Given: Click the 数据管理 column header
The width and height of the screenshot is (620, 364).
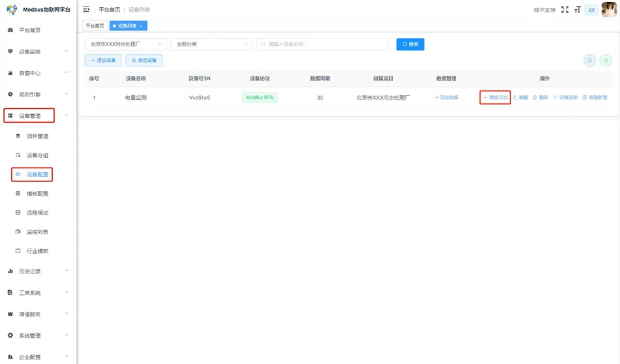Looking at the screenshot, I should click(x=446, y=79).
